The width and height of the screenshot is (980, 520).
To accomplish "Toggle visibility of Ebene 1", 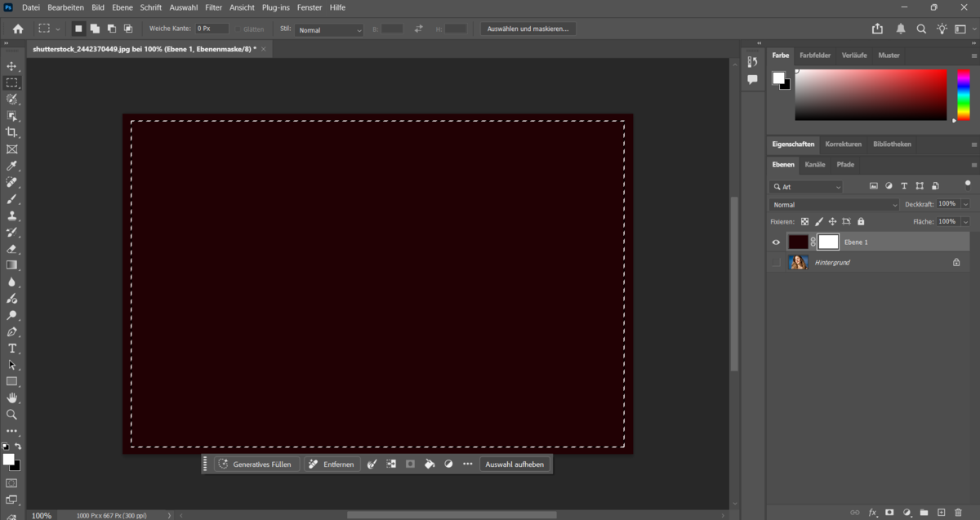I will pos(776,242).
